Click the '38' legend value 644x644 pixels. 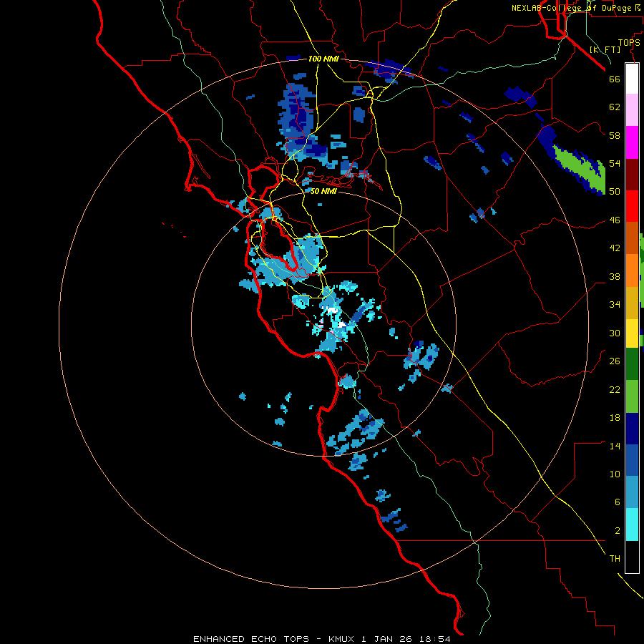615,276
